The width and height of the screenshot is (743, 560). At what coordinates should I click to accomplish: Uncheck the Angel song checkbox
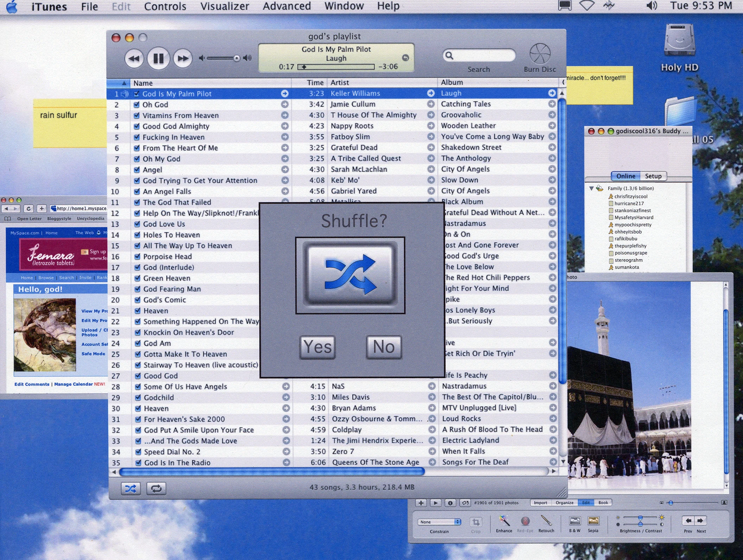(x=137, y=170)
